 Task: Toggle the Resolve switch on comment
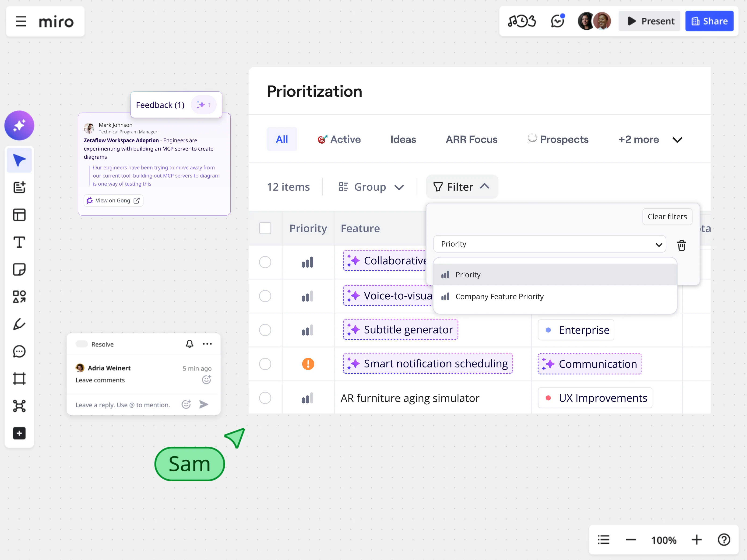82,344
